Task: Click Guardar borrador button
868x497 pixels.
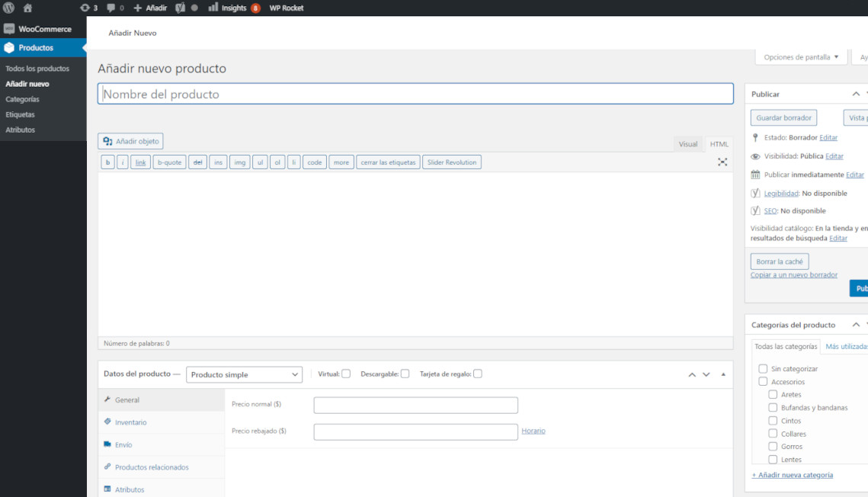Action: 784,118
